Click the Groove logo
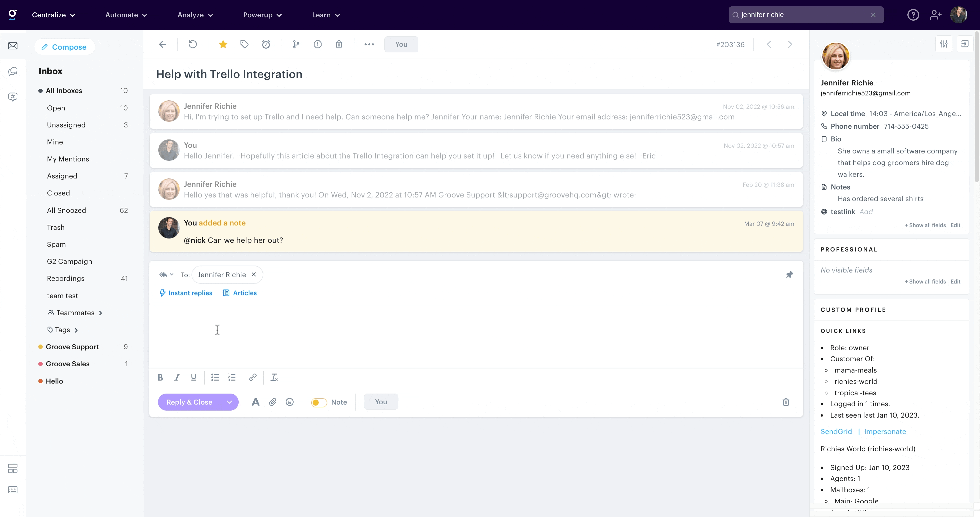The height and width of the screenshot is (517, 980). 13,15
